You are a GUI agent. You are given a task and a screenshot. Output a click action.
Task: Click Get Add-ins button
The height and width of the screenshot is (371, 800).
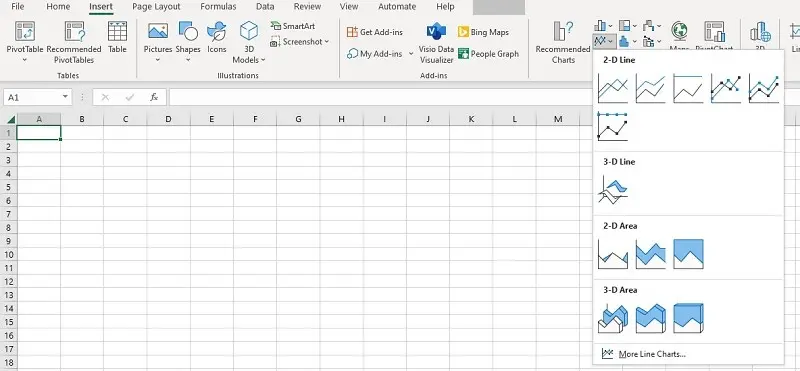[375, 32]
